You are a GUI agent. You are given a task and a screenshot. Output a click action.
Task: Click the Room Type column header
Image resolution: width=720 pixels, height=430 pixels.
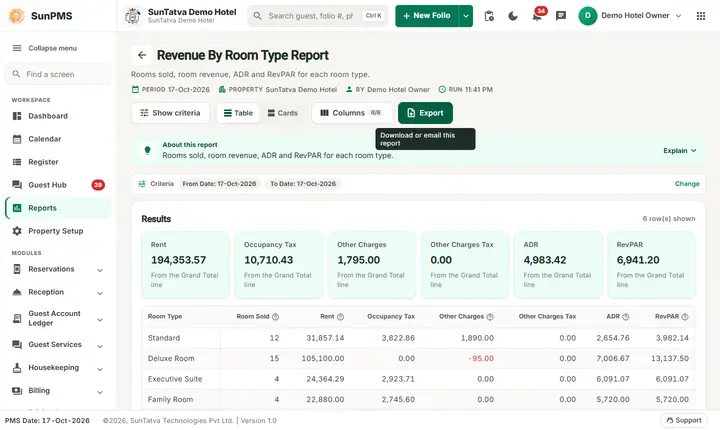(165, 317)
